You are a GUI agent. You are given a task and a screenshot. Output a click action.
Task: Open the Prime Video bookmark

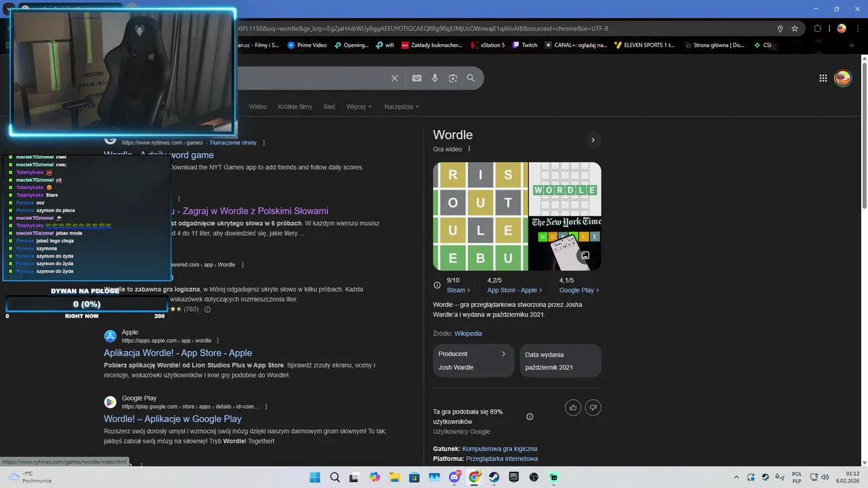[x=307, y=45]
